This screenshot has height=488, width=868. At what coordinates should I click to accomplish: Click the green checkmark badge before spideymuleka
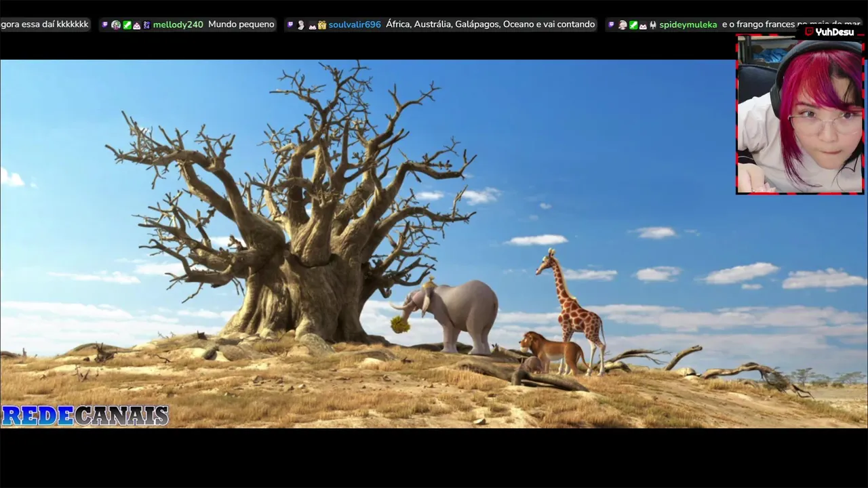click(633, 24)
